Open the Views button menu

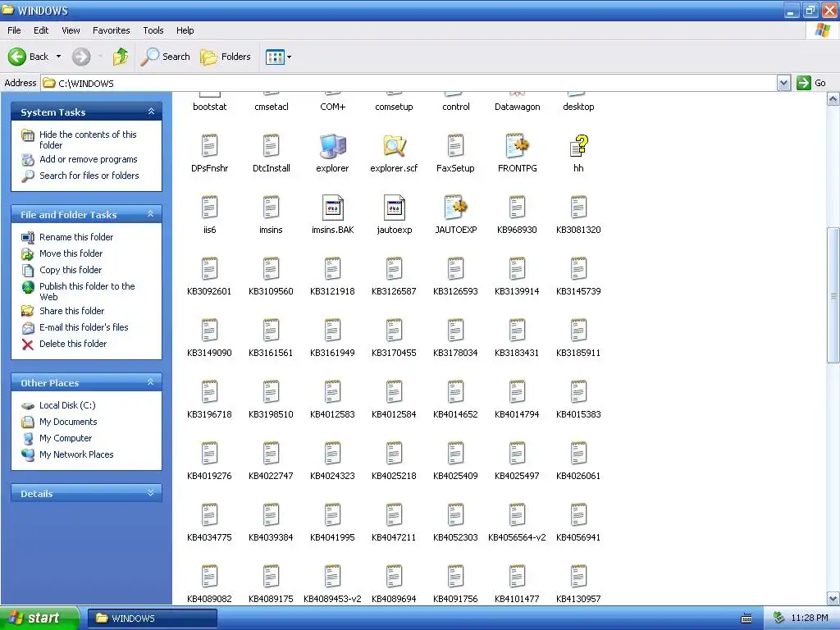pyautogui.click(x=279, y=57)
